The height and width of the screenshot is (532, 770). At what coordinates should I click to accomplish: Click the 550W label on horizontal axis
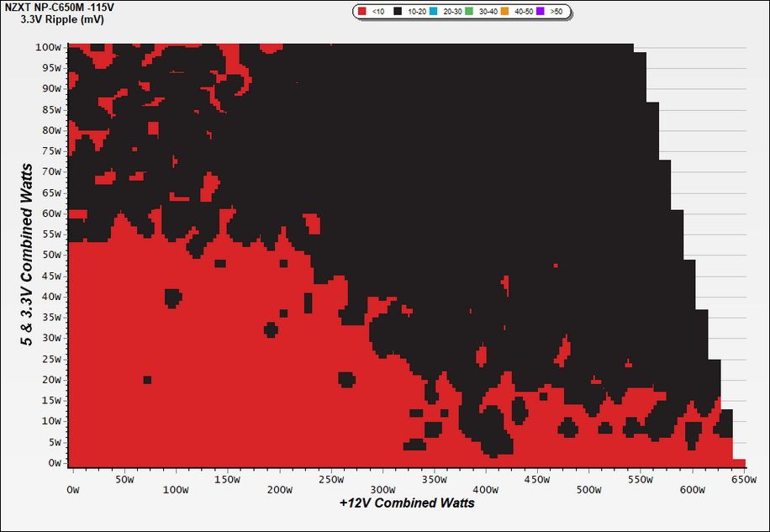pos(641,480)
